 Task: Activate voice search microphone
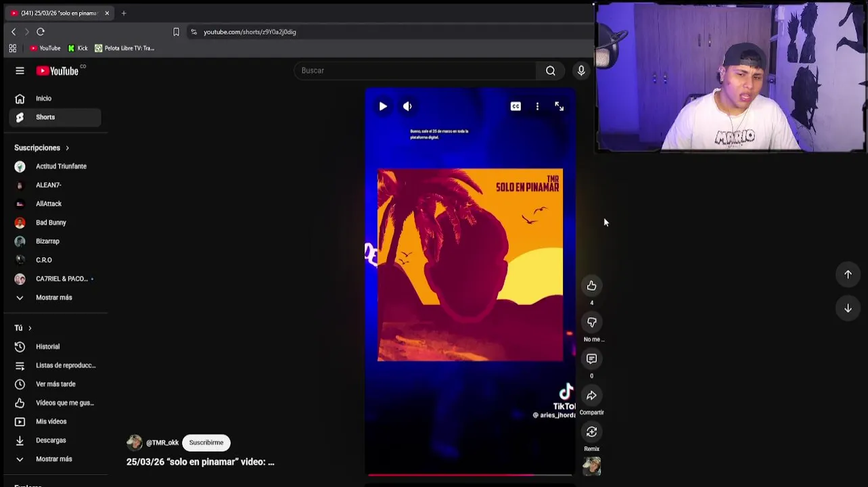pyautogui.click(x=580, y=70)
